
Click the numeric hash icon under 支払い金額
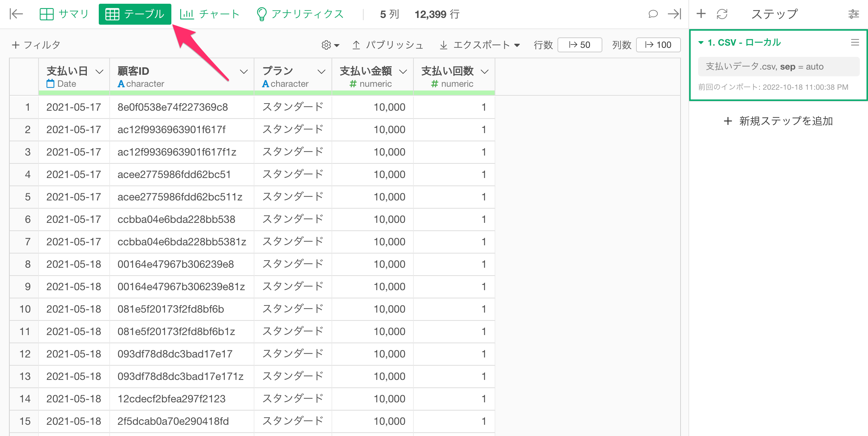[x=353, y=84]
